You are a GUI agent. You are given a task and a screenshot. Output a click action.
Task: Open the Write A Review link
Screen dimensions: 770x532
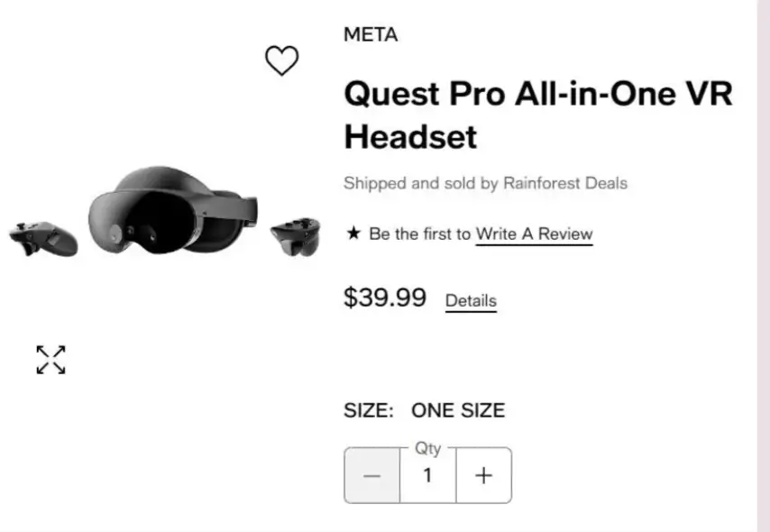coord(534,234)
